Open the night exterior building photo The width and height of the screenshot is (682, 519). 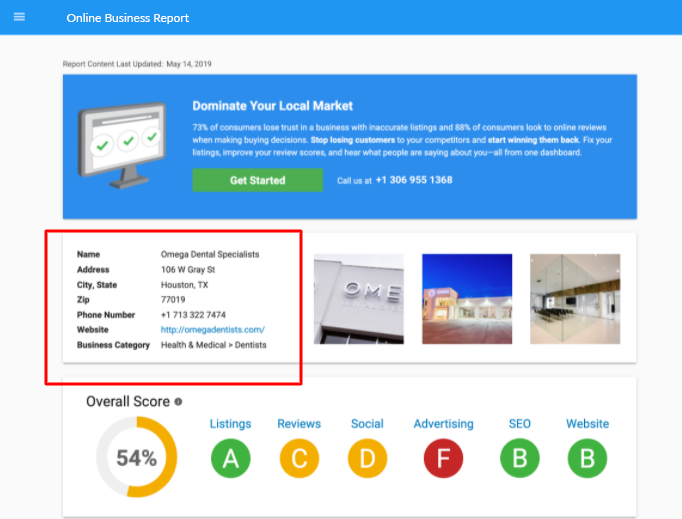[467, 298]
